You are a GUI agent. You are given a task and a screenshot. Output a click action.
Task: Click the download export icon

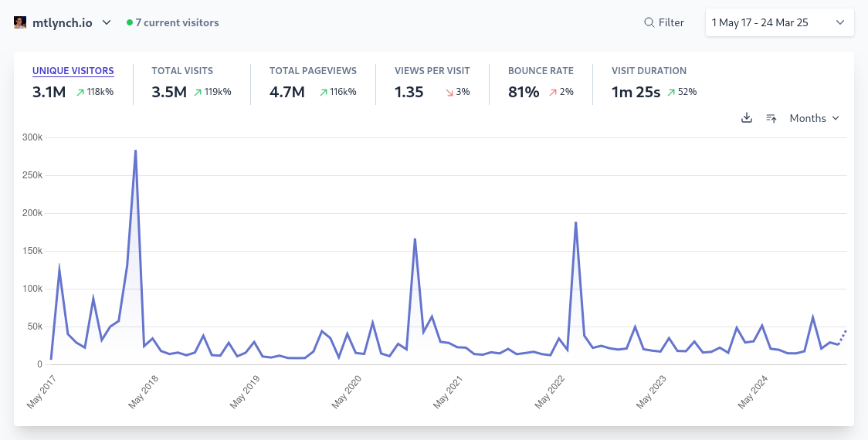tap(746, 118)
